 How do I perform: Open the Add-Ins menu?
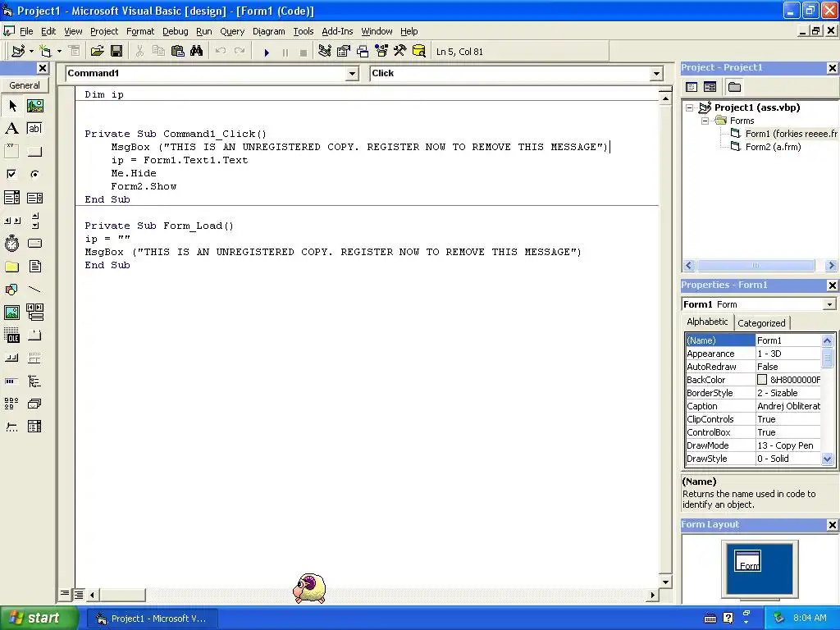point(337,31)
